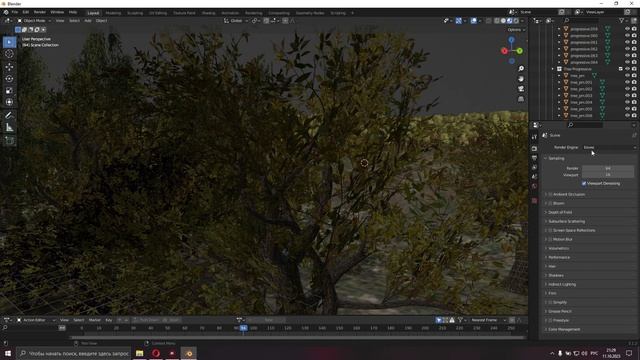Click the navigation gizmo red X axis
Viewport: 640px width, 360px height.
504,51
